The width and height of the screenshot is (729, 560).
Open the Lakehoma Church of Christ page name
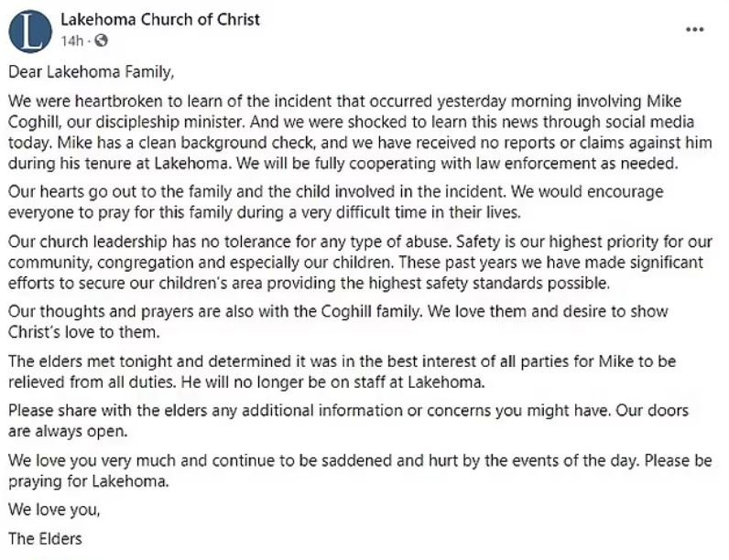[160, 19]
